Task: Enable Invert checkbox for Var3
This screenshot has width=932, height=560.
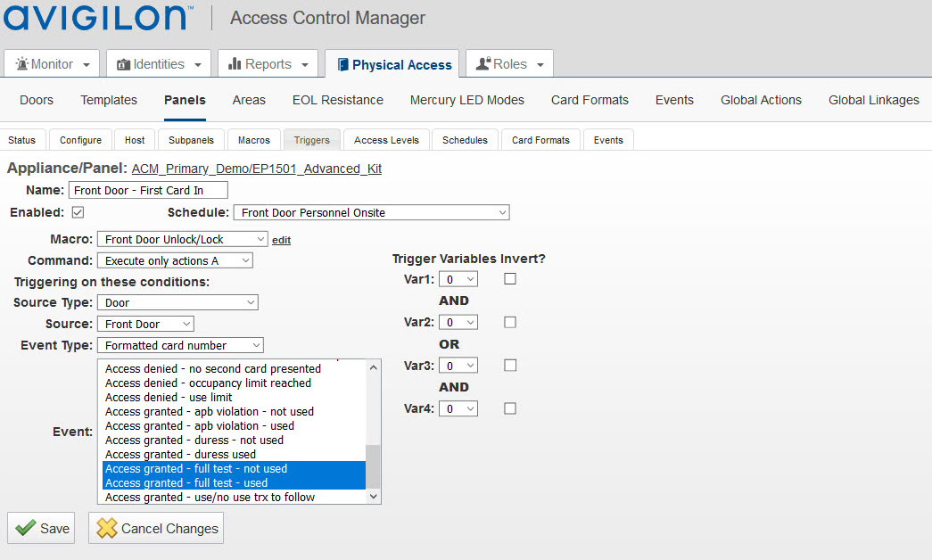Action: pos(510,366)
